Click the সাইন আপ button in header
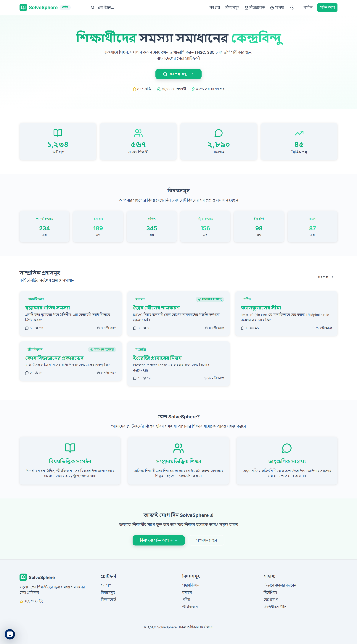Screen dimensions: 357x644 coord(327,7)
